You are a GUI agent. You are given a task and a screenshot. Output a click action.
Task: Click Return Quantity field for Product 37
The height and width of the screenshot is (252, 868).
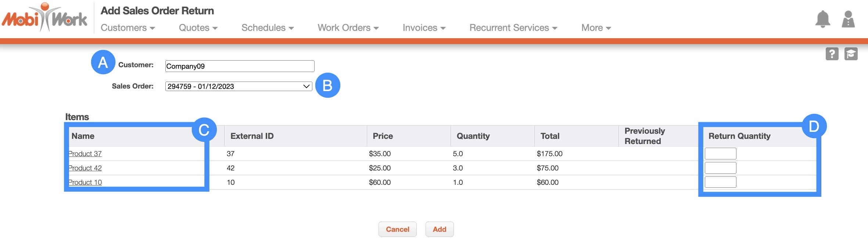[x=720, y=154]
